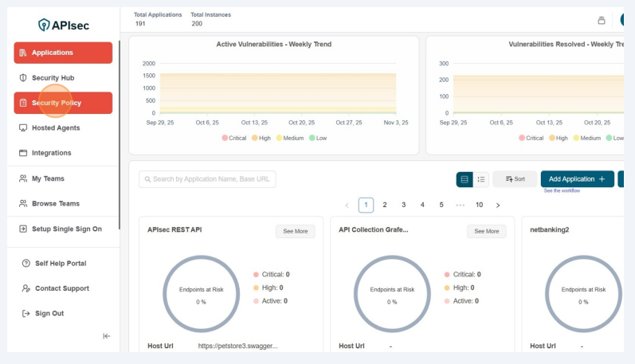Open the Sort options
Image resolution: width=635 pixels, height=364 pixels.
point(515,179)
